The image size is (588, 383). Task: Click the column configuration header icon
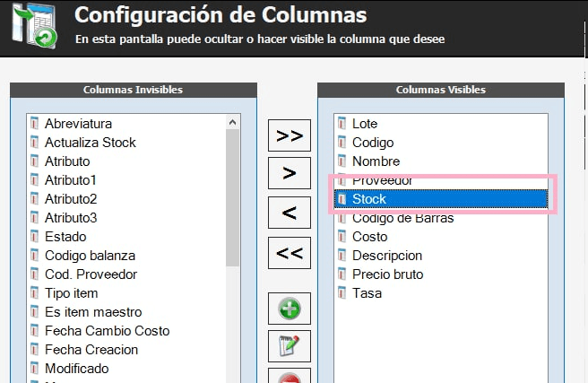(x=32, y=26)
